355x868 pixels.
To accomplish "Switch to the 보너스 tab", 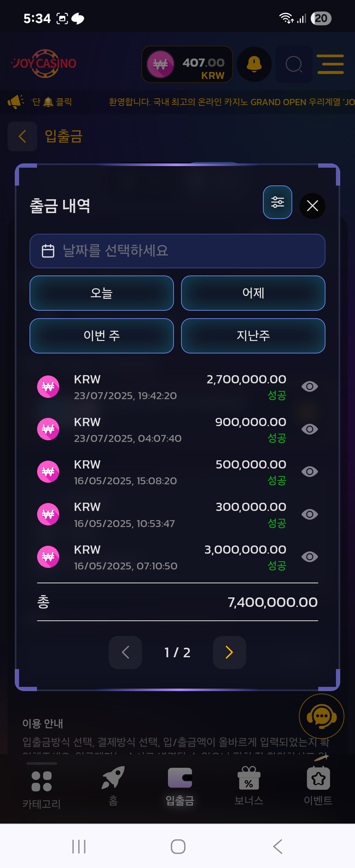I will click(249, 785).
